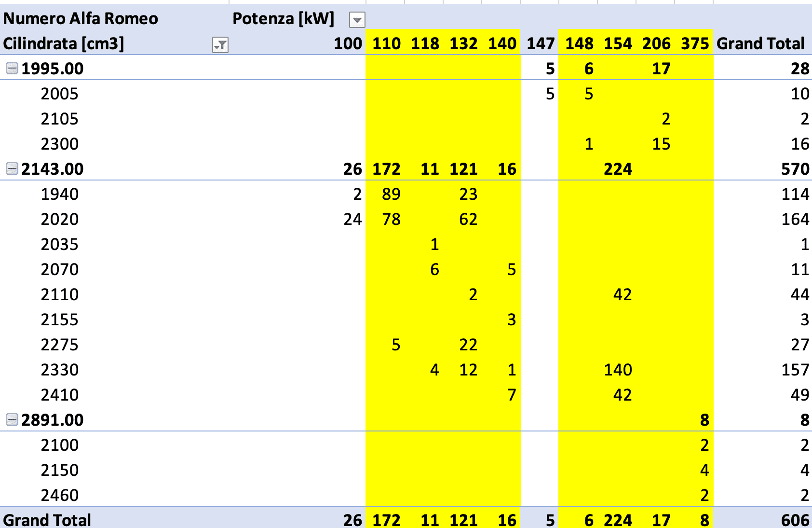The width and height of the screenshot is (812, 528).
Task: Open the Cilindrata [cm3] filter dropdown
Action: [x=220, y=45]
